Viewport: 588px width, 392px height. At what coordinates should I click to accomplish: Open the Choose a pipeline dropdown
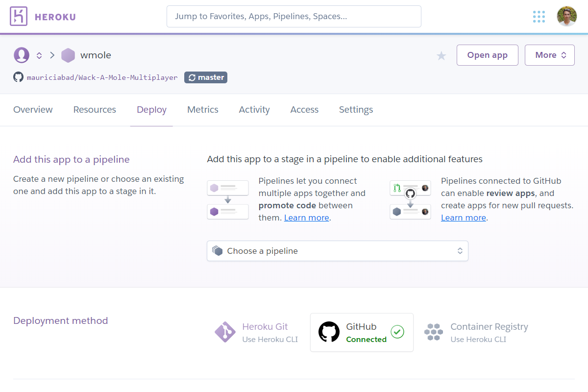click(x=338, y=251)
